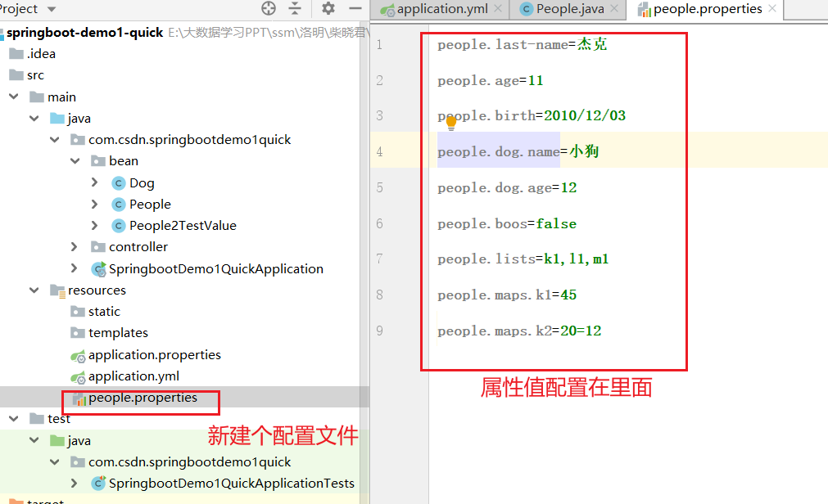Click line number 1 in the gutter
The image size is (828, 504).
point(379,44)
